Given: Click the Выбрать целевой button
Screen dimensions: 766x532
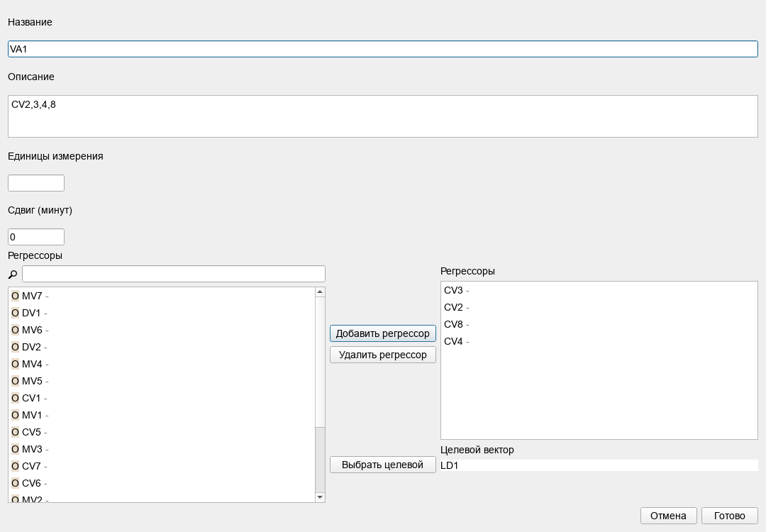Looking at the screenshot, I should pos(383,465).
